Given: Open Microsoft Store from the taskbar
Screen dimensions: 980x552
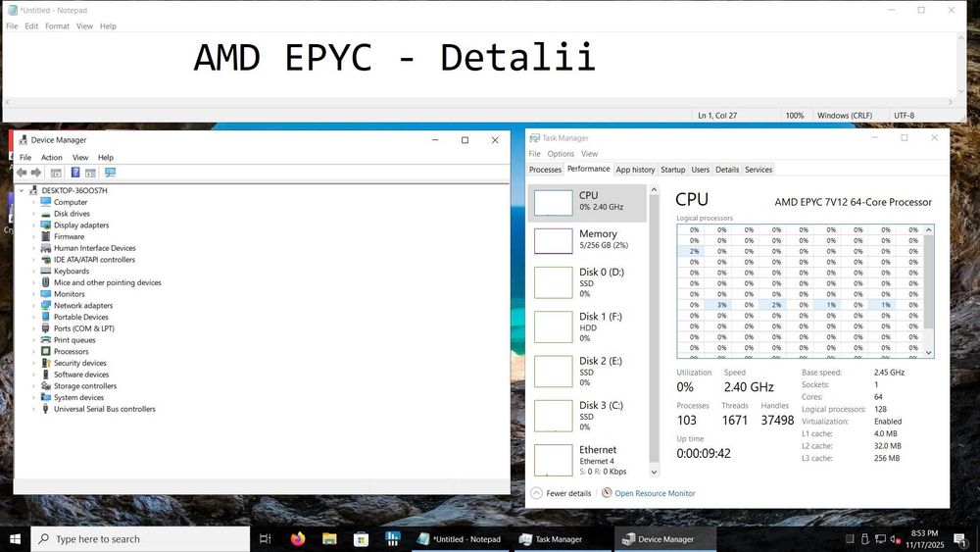Looking at the screenshot, I should [361, 539].
